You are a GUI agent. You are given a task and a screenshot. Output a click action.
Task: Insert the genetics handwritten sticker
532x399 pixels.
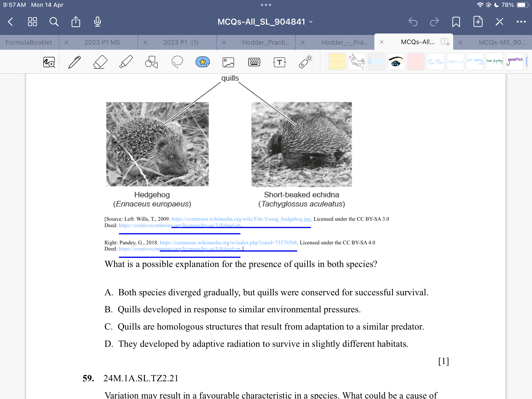pyautogui.click(x=514, y=62)
